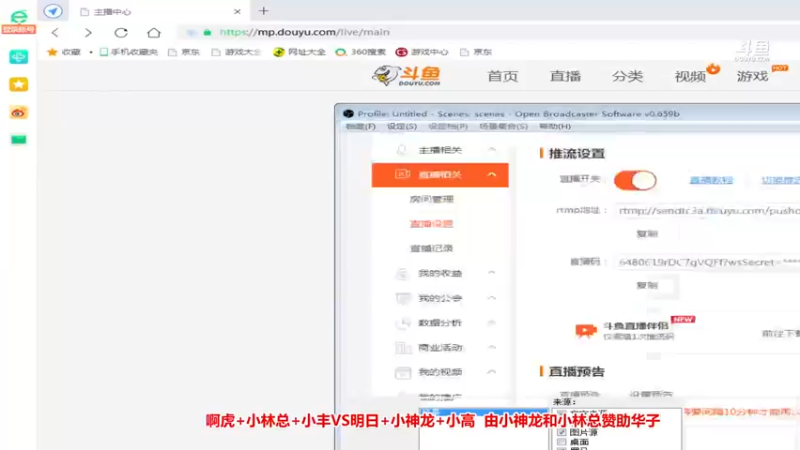Viewport: 800px width, 450px height.
Task: Expand the 我的收益 section chevron
Action: 492,273
